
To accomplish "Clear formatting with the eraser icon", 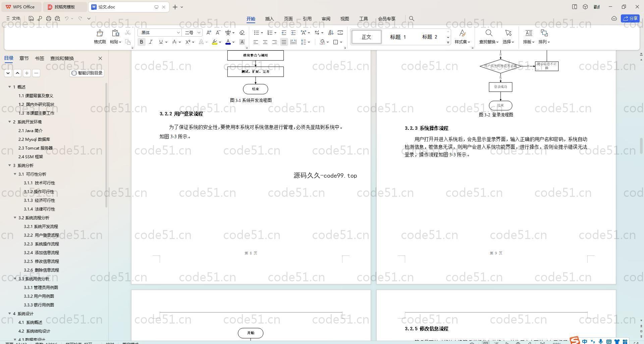I will [x=242, y=33].
